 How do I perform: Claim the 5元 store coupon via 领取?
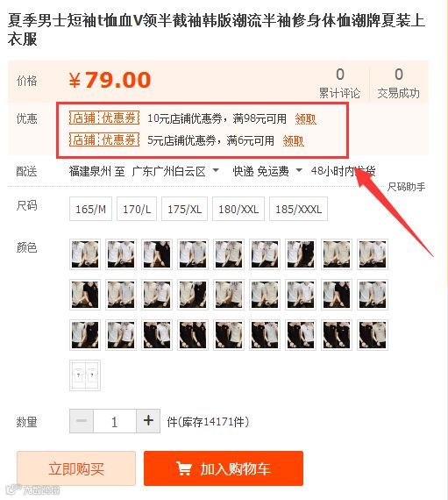293,140
